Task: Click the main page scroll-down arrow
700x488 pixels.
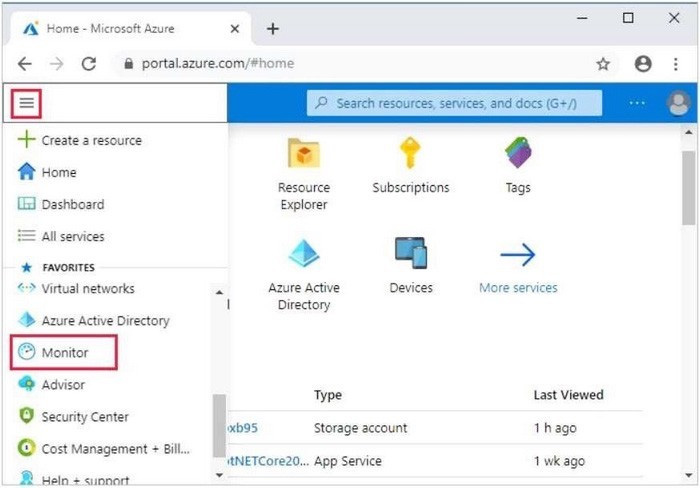Action: 688,475
